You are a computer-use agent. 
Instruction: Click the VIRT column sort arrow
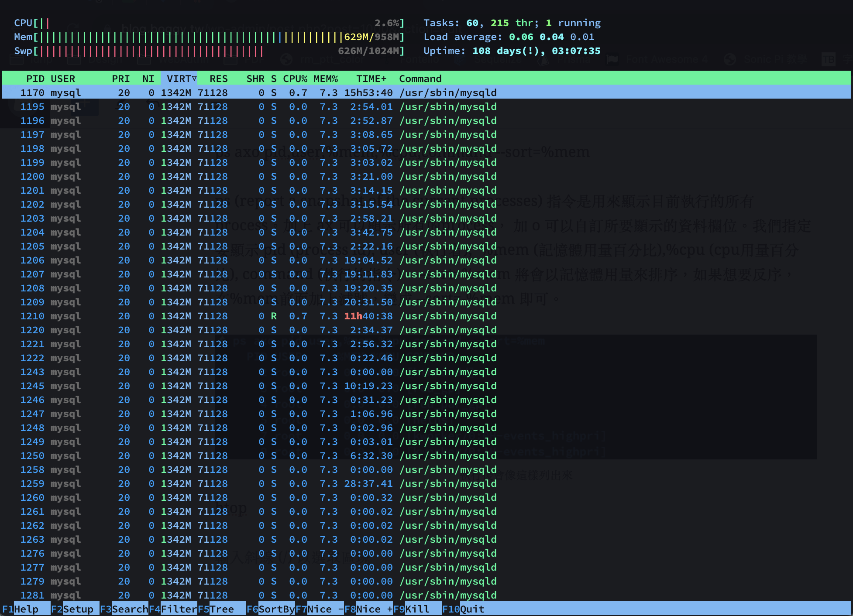pos(194,79)
